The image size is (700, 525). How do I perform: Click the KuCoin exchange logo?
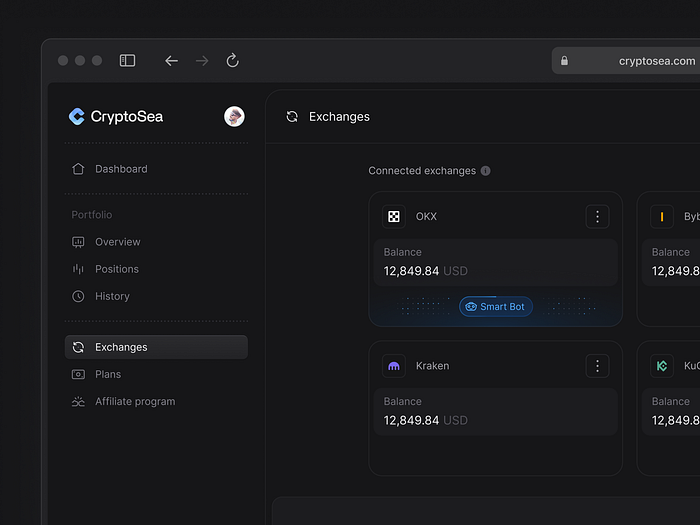tap(662, 366)
